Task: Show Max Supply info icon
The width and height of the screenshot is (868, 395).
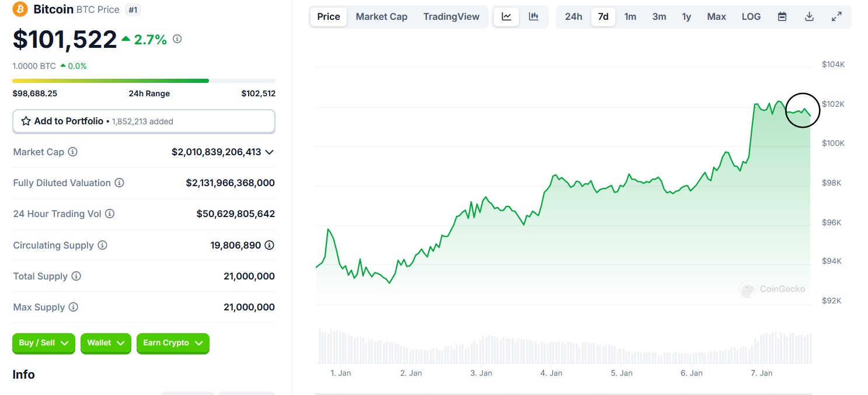Action: (73, 307)
